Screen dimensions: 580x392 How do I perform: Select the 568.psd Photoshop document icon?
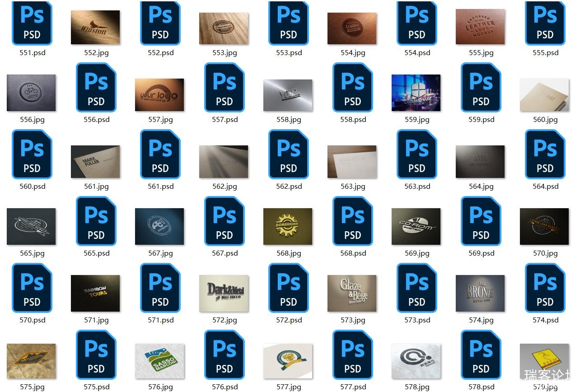[x=353, y=221]
